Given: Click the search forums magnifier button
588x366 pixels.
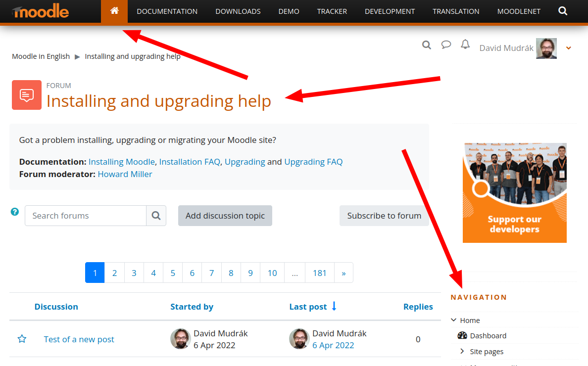Looking at the screenshot, I should click(x=156, y=216).
